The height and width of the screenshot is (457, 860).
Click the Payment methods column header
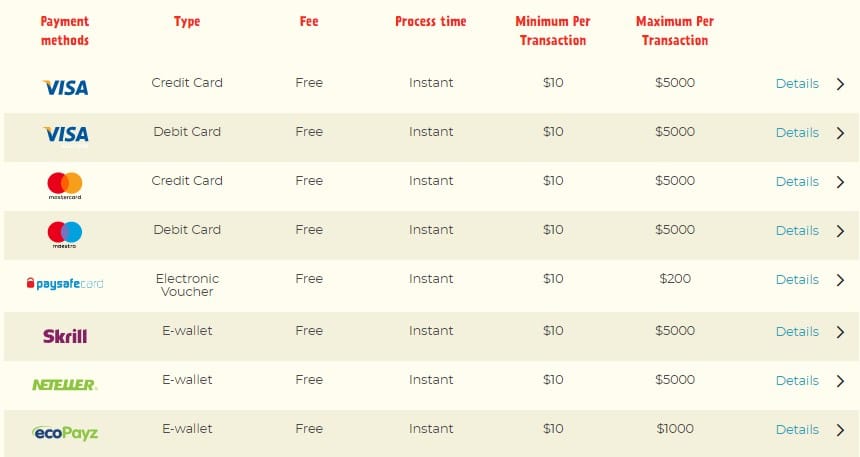(65, 31)
